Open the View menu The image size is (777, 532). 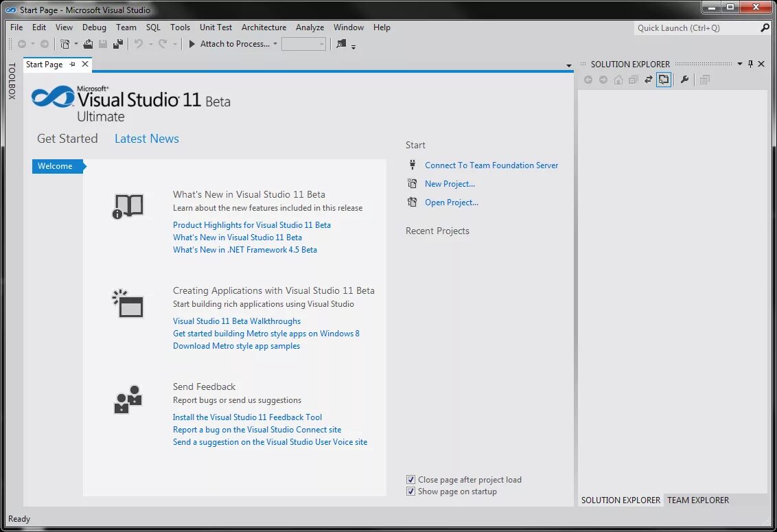click(x=64, y=27)
